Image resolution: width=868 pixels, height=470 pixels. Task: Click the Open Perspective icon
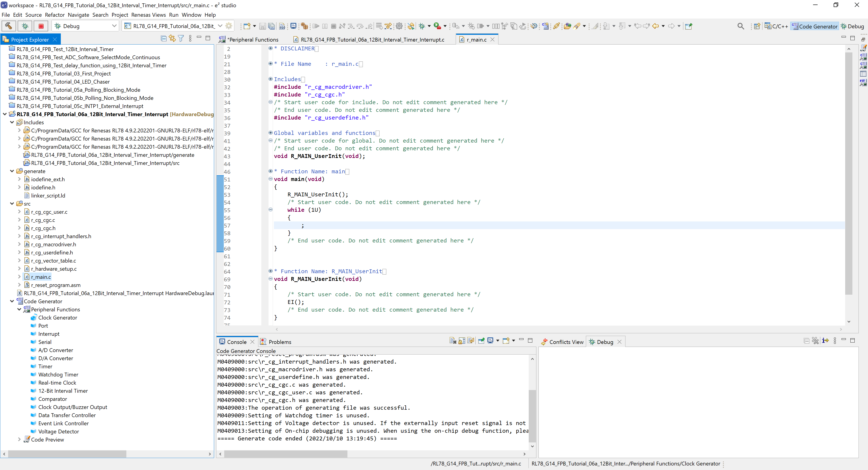pyautogui.click(x=757, y=26)
